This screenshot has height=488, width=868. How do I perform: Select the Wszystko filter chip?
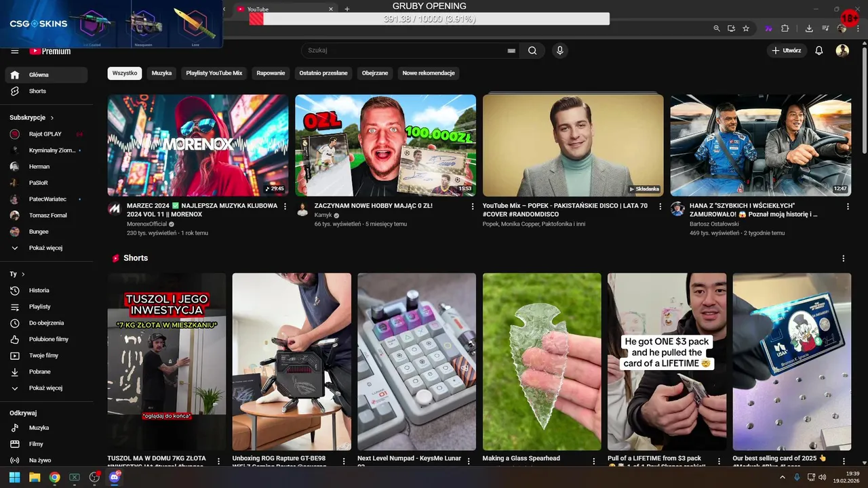click(125, 73)
